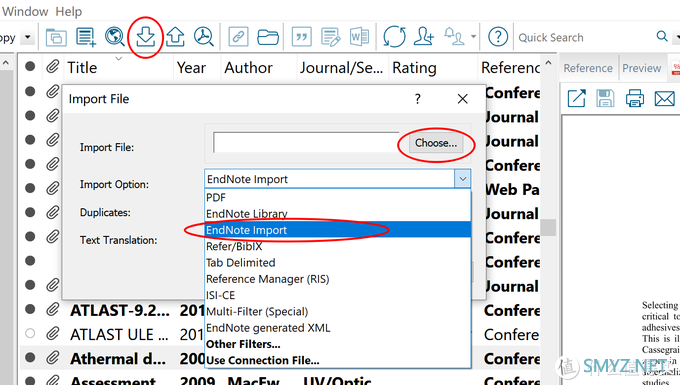This screenshot has height=385, width=680.
Task: Click the Activity Feed bell icon
Action: click(x=454, y=36)
